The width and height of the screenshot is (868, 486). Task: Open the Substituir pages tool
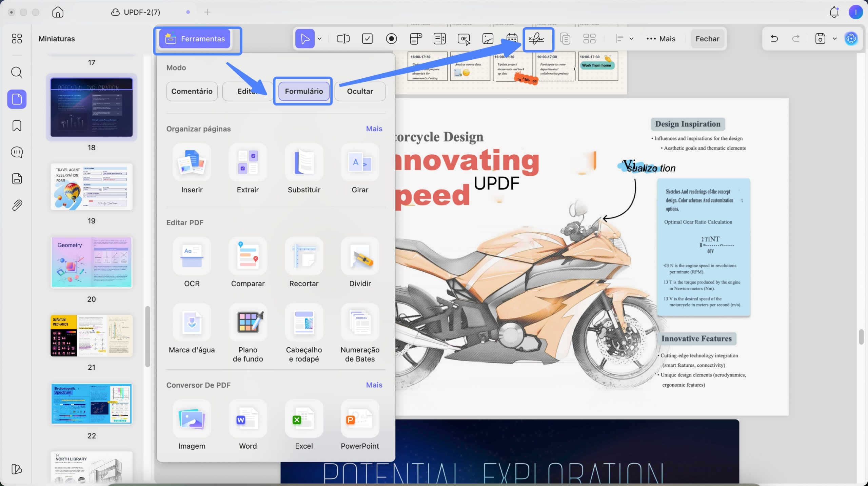[x=304, y=169]
